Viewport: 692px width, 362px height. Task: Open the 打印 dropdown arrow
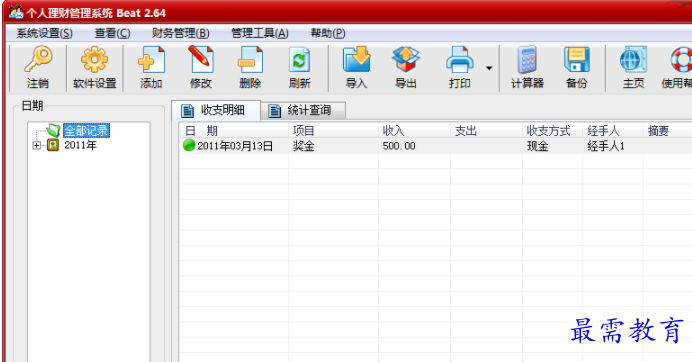pos(489,68)
